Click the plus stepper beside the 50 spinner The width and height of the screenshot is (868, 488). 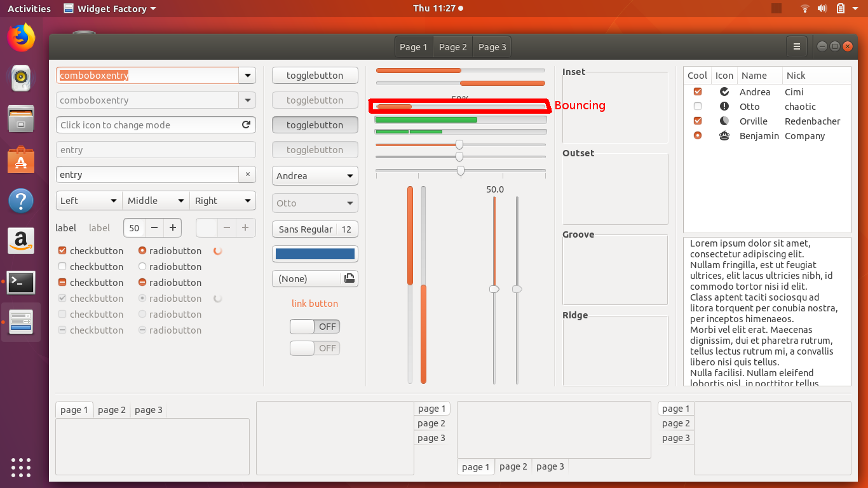click(x=172, y=227)
